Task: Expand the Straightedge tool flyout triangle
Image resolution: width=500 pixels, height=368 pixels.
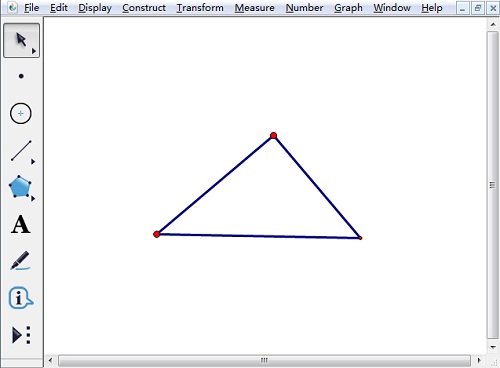Action: (33, 162)
